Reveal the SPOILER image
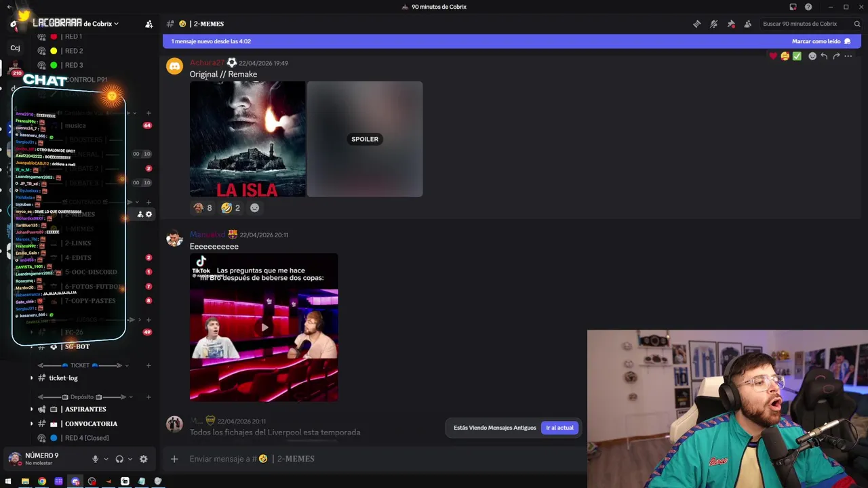 [365, 139]
